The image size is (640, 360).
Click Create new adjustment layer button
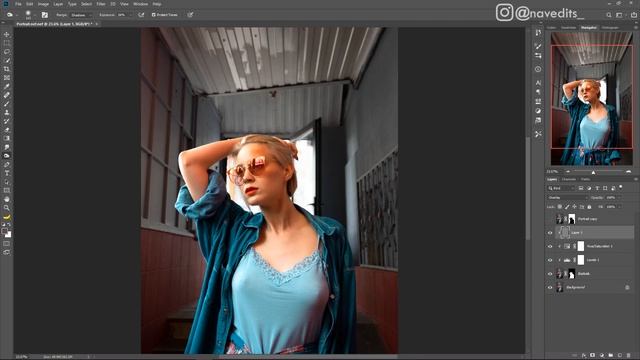click(x=602, y=356)
